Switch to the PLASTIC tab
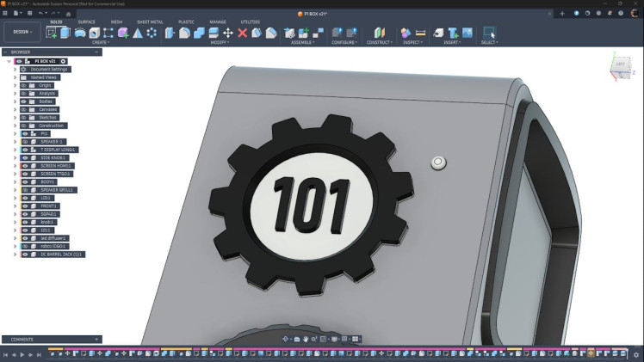Image resolution: width=644 pixels, height=362 pixels. coord(186,21)
